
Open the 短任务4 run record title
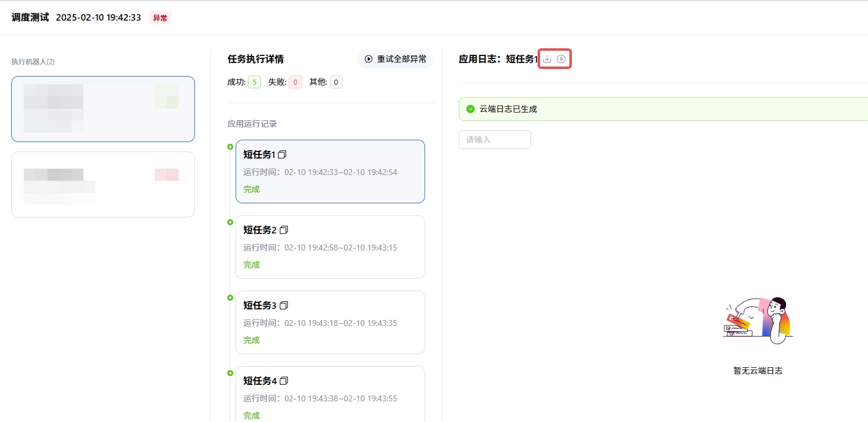coord(260,381)
